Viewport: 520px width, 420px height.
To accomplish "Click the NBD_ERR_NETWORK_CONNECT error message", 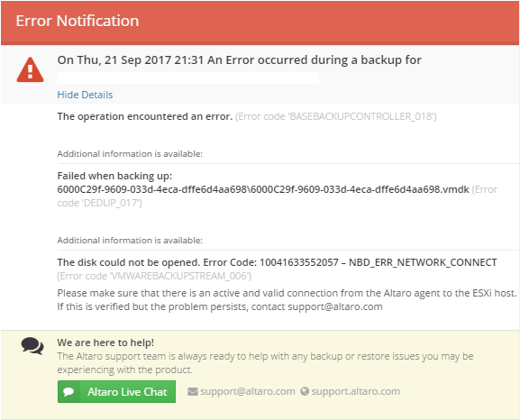I will (x=277, y=262).
